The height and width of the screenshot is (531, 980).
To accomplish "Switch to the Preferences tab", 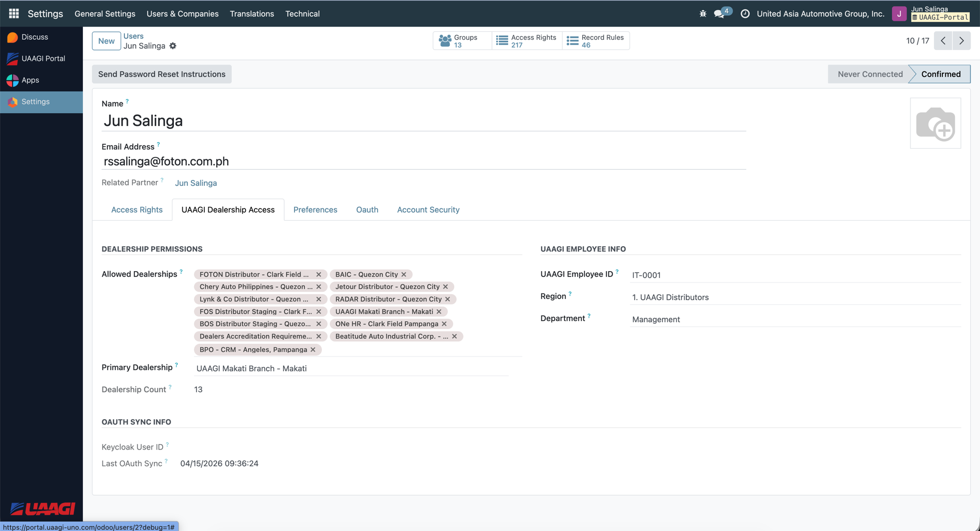I will (315, 209).
